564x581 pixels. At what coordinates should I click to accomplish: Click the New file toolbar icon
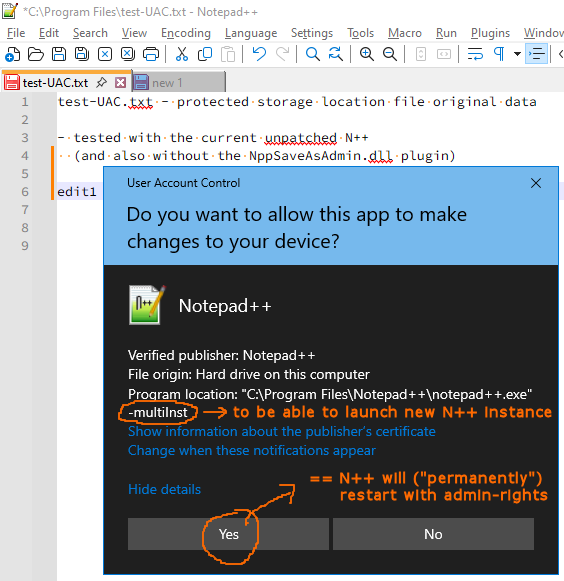click(12, 54)
